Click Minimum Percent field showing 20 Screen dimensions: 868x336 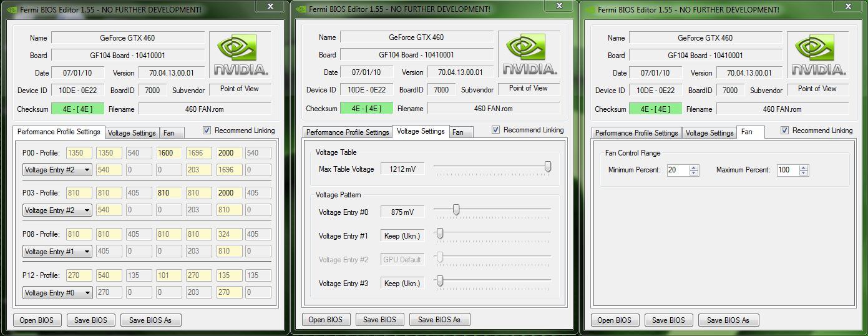[x=678, y=170]
